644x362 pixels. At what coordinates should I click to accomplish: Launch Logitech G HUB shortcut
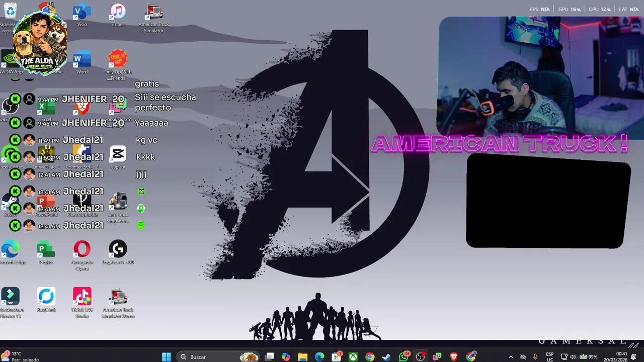[x=118, y=253]
